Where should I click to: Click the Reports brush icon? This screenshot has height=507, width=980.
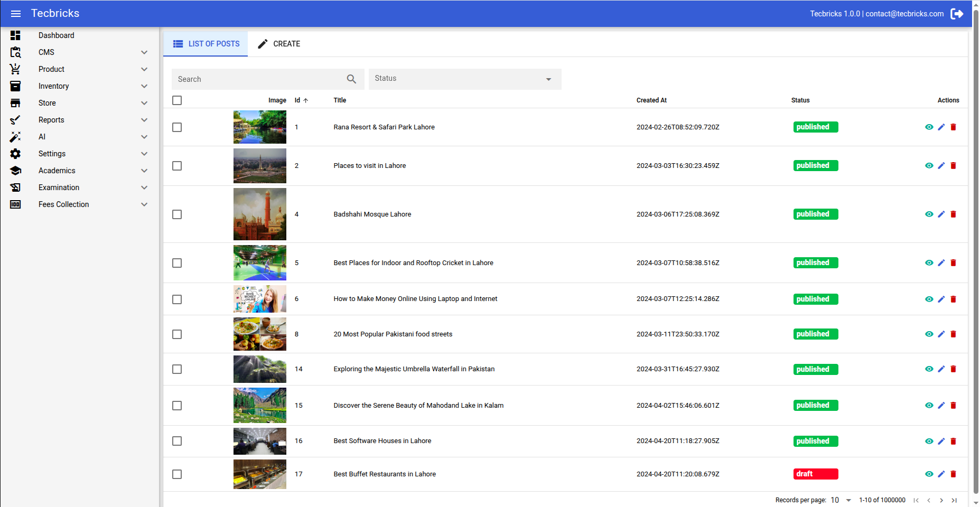[15, 120]
